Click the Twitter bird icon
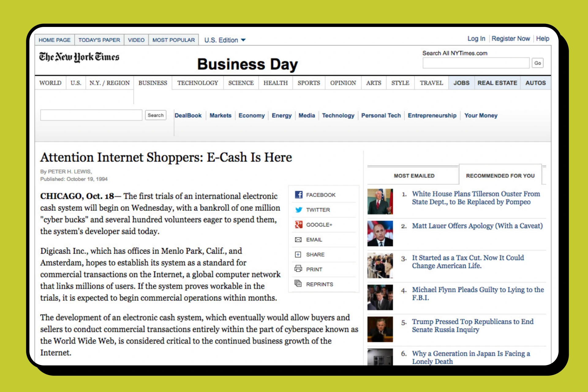The image size is (588, 392). (x=299, y=210)
